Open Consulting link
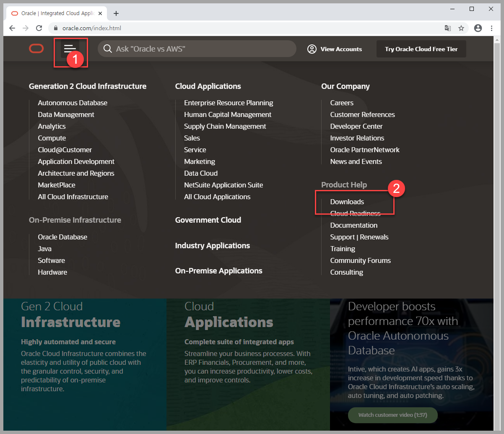 [x=347, y=272]
